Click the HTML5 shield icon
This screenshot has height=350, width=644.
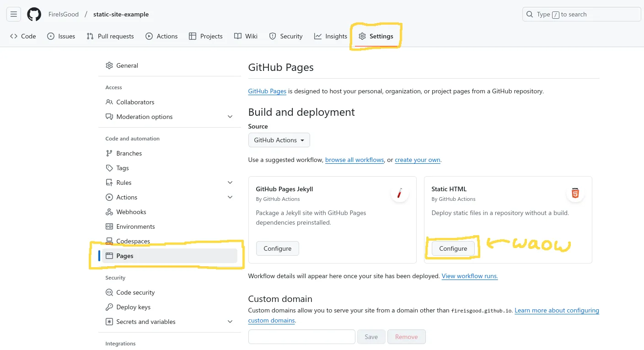pos(575,194)
